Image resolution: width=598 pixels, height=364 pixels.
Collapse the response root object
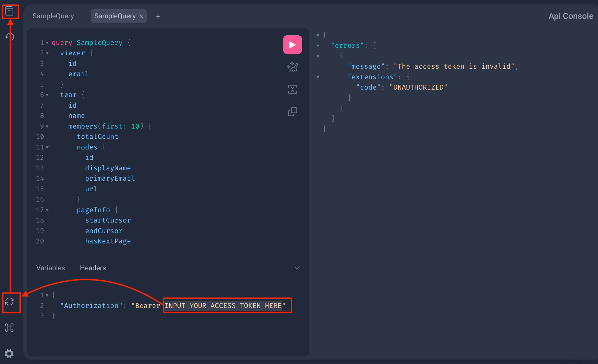pos(318,35)
